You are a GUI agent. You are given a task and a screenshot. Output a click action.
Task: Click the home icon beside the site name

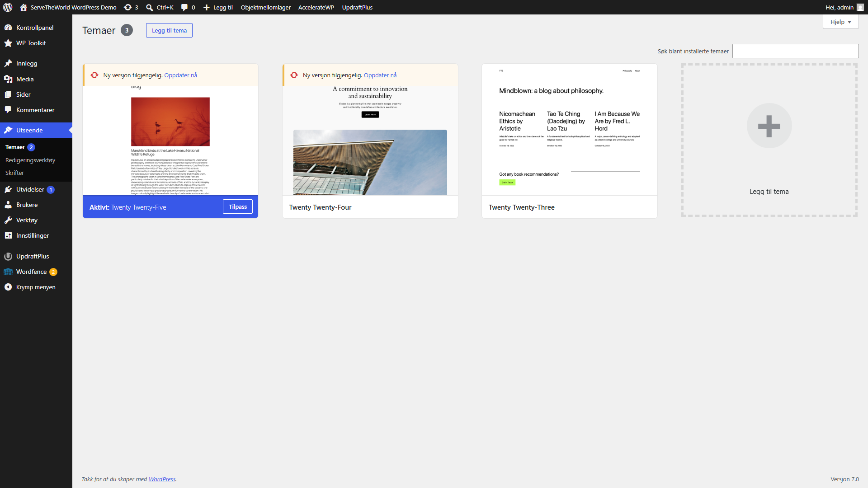coord(24,7)
